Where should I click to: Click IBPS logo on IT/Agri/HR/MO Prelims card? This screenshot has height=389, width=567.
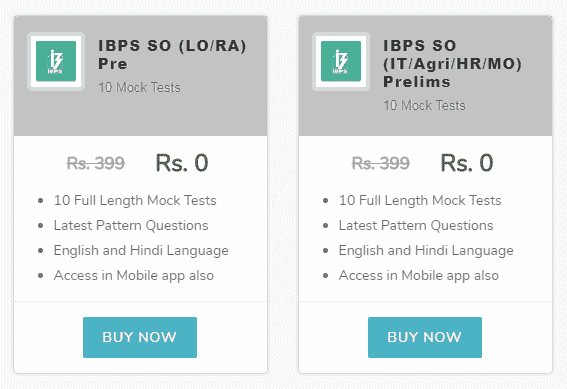[x=341, y=61]
